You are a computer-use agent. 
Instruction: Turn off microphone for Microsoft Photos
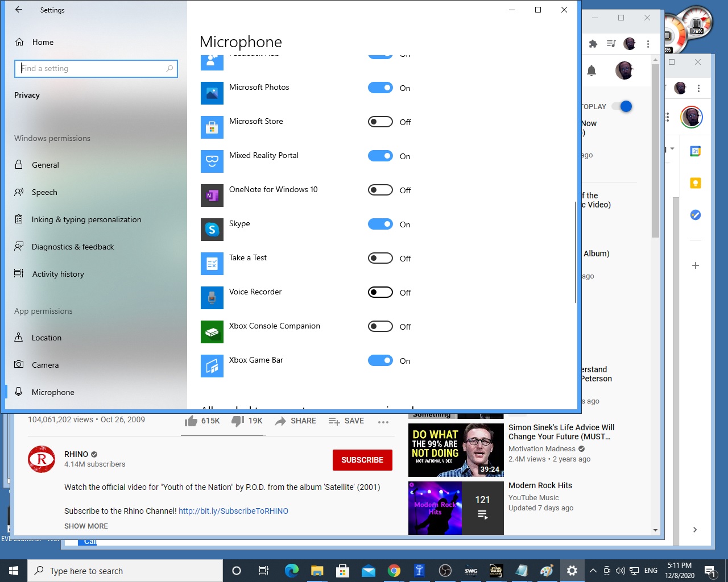coord(380,88)
